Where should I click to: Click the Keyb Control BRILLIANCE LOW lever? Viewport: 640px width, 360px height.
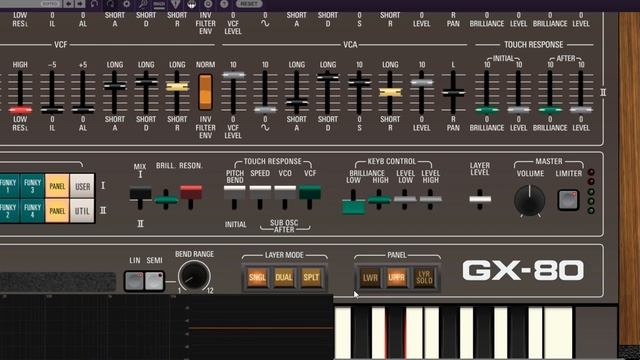pos(353,207)
